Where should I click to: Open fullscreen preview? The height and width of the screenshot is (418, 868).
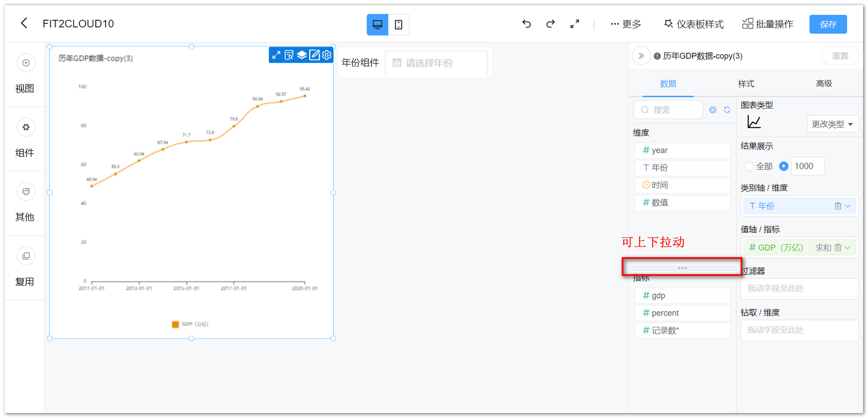(x=574, y=24)
